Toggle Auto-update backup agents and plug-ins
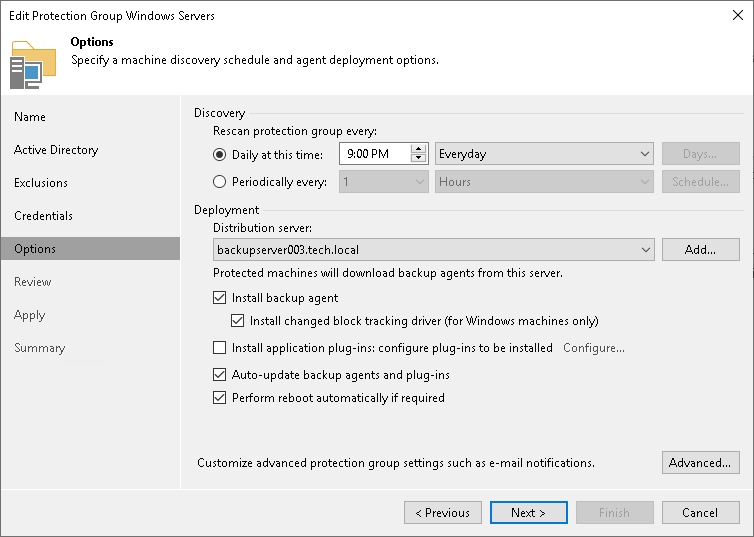Screen dimensions: 754x537 click(219, 375)
